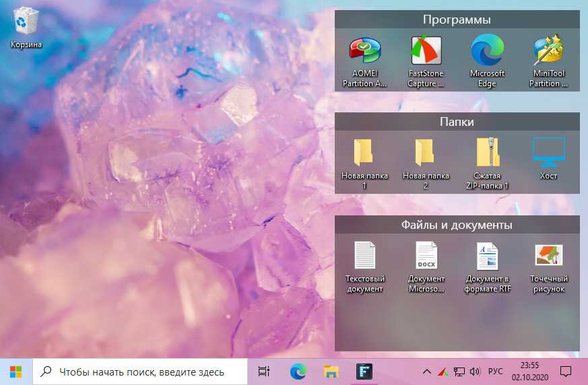588x385 pixels.
Task: Open the Windows Start menu
Action: coord(16,371)
